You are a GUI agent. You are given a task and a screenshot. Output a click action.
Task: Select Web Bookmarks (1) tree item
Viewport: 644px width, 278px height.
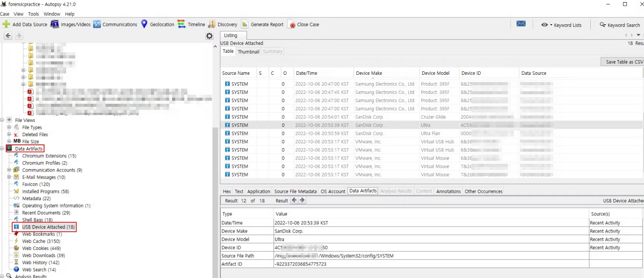point(42,234)
